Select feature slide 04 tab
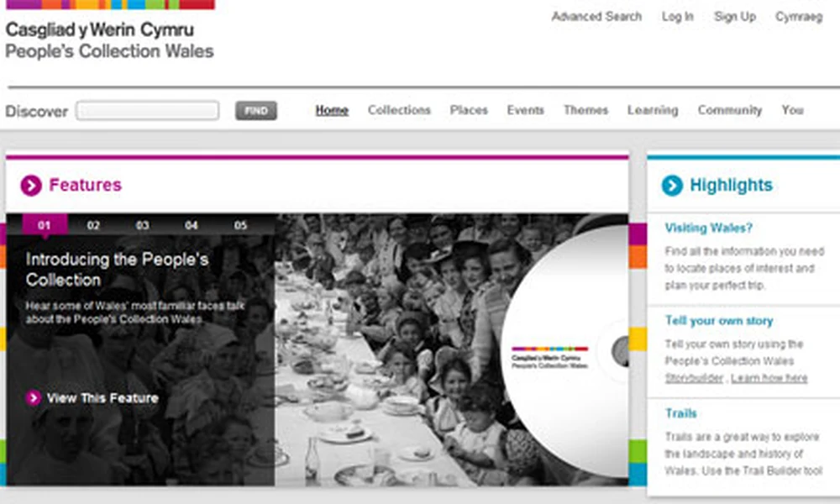This screenshot has width=840, height=504. (192, 225)
